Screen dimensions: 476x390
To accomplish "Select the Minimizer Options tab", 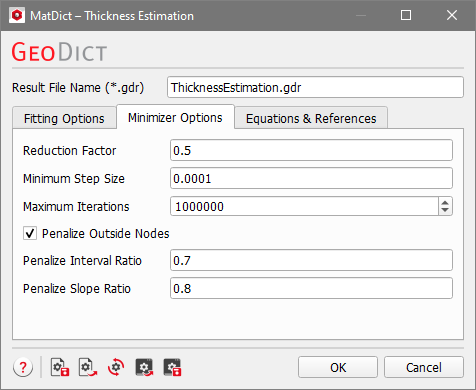I will click(175, 117).
